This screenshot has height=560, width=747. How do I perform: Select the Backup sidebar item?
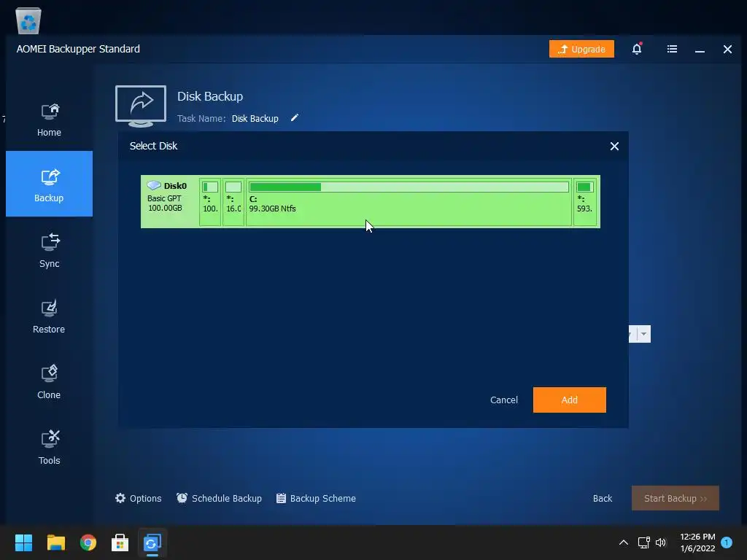click(x=49, y=184)
